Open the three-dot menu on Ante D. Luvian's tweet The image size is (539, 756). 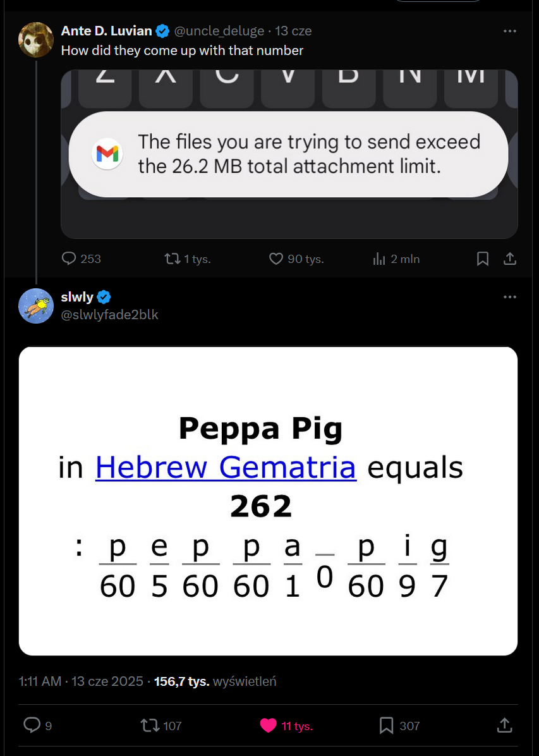510,30
